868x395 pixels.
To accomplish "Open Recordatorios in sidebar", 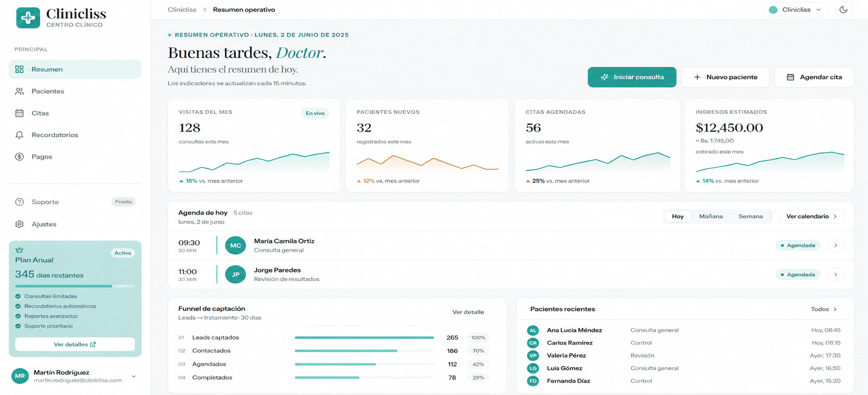I will click(x=75, y=135).
